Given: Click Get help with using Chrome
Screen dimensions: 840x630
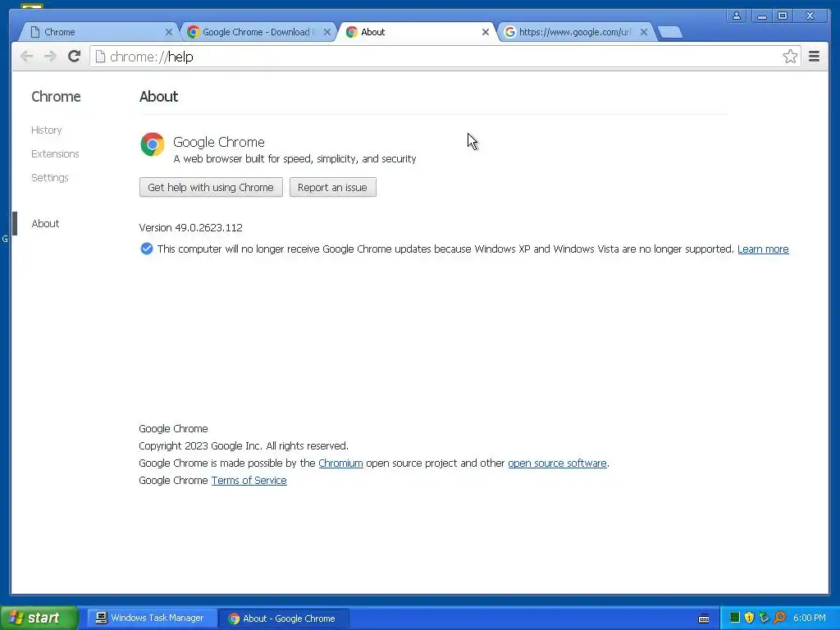Looking at the screenshot, I should [x=211, y=188].
